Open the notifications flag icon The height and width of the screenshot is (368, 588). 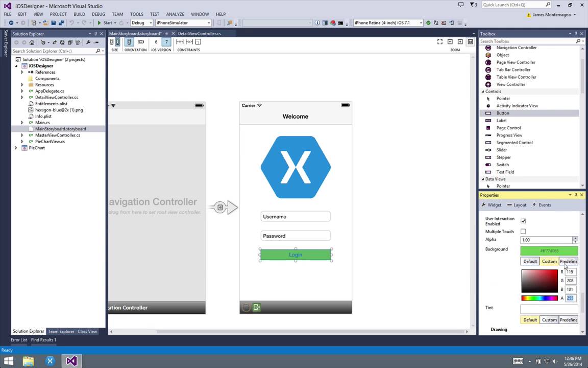[472, 5]
